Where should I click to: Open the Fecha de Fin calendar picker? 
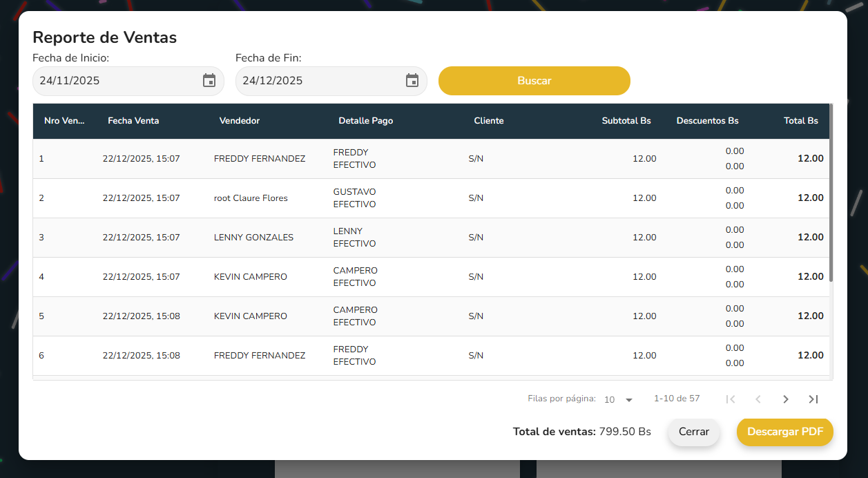point(412,81)
